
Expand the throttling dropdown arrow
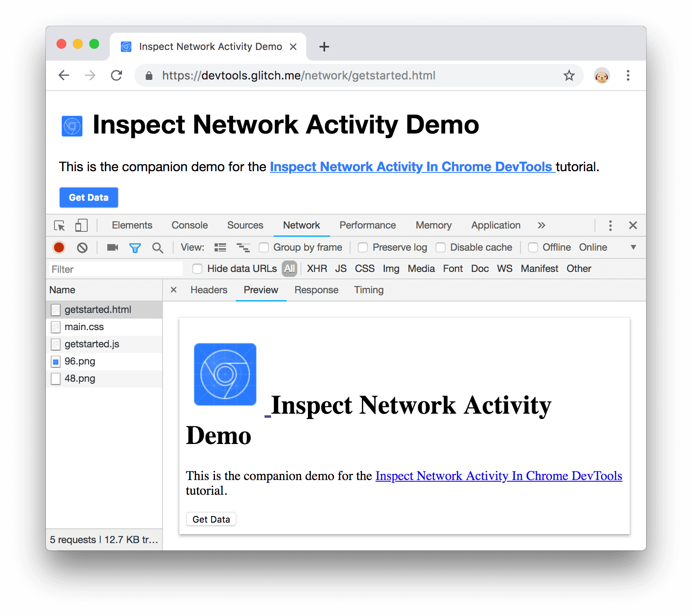(x=633, y=247)
